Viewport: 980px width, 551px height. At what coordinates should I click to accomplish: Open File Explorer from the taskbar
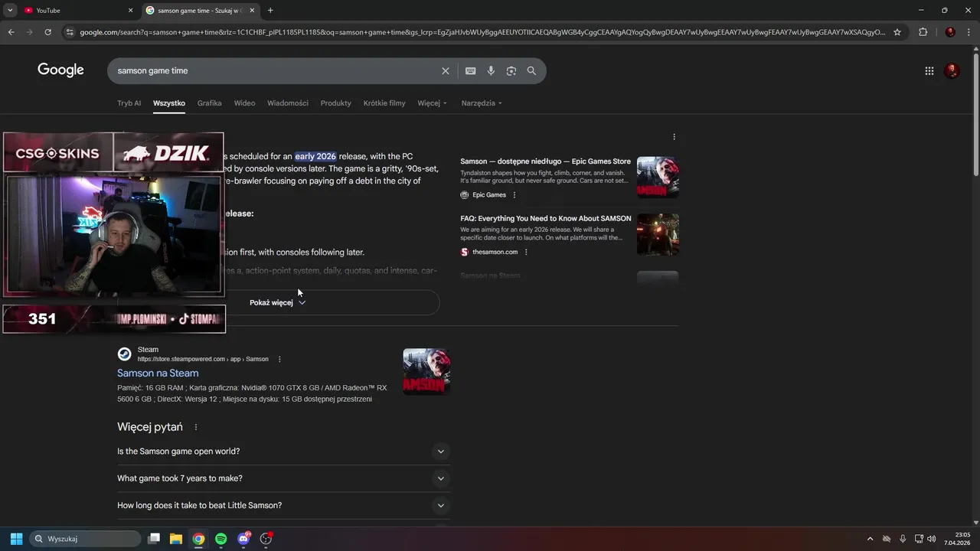[x=175, y=539]
